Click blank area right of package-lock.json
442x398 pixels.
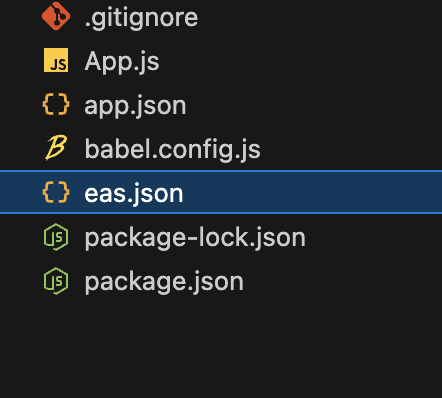pyautogui.click(x=375, y=237)
